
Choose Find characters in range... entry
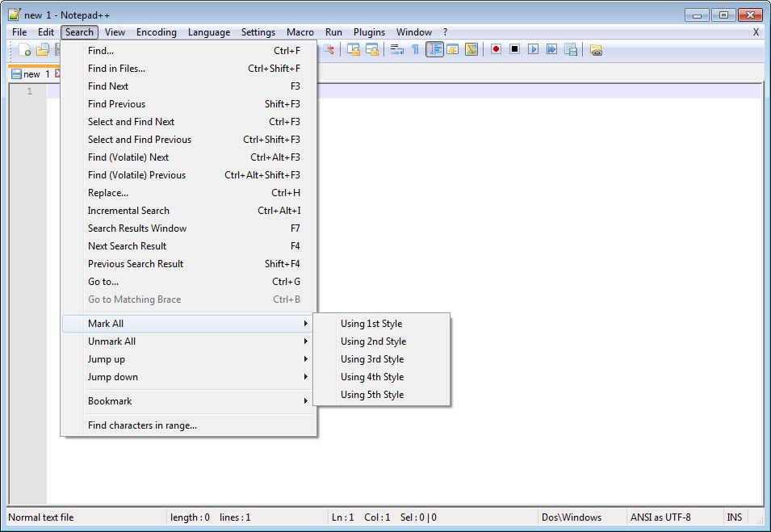click(x=189, y=425)
